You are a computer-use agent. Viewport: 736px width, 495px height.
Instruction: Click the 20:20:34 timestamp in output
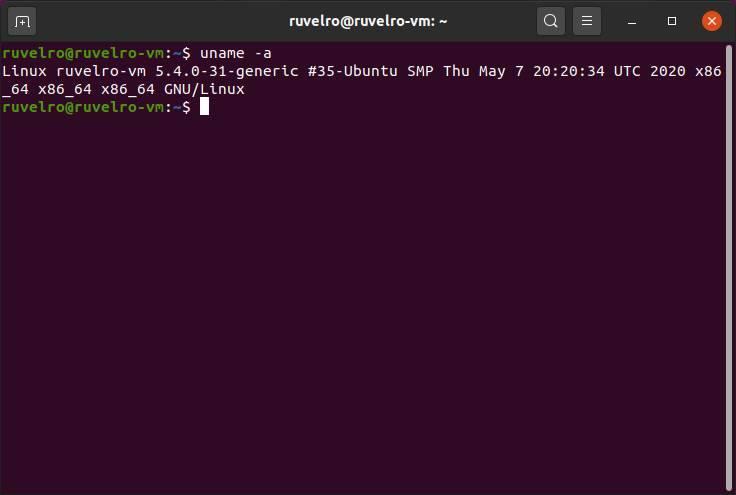[569, 71]
